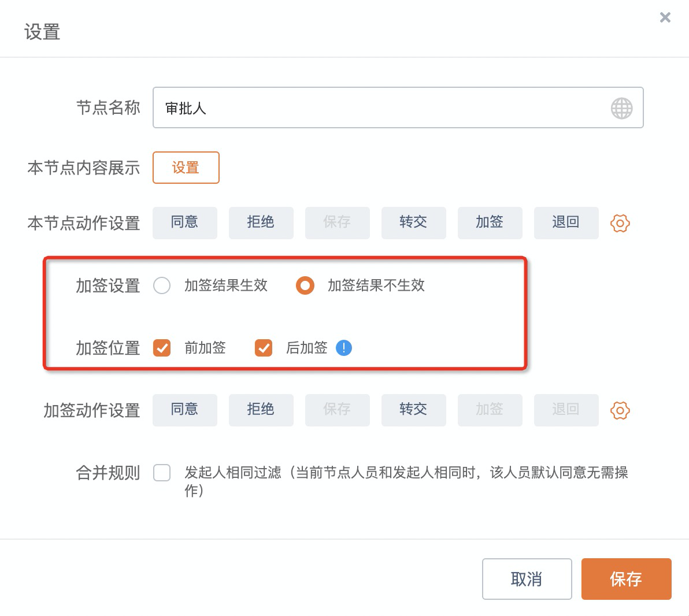689x616 pixels.
Task: Toggle 退回 action in 本节点动作设置
Action: point(566,222)
